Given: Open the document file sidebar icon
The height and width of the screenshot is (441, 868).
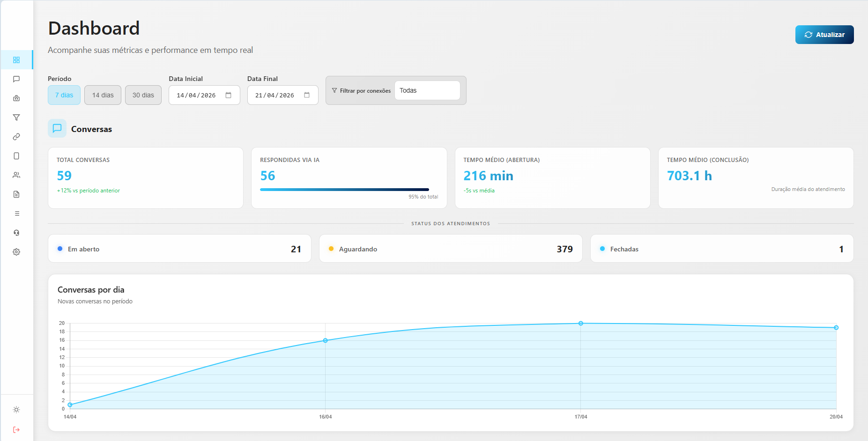Looking at the screenshot, I should [x=16, y=194].
